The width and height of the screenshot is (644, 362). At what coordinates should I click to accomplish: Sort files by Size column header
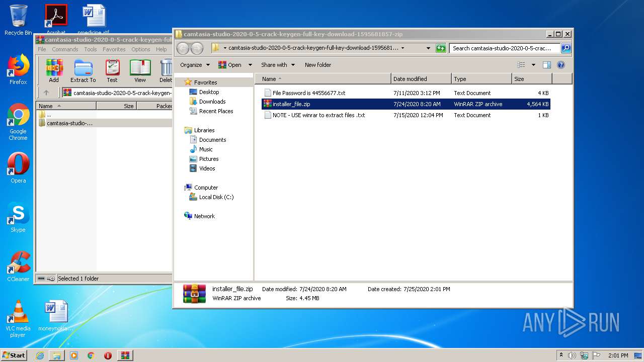click(x=532, y=79)
